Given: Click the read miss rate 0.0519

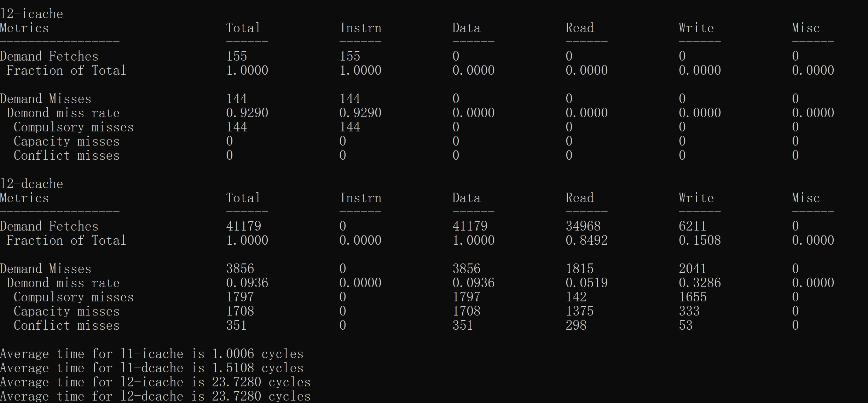Looking at the screenshot, I should coord(586,283).
